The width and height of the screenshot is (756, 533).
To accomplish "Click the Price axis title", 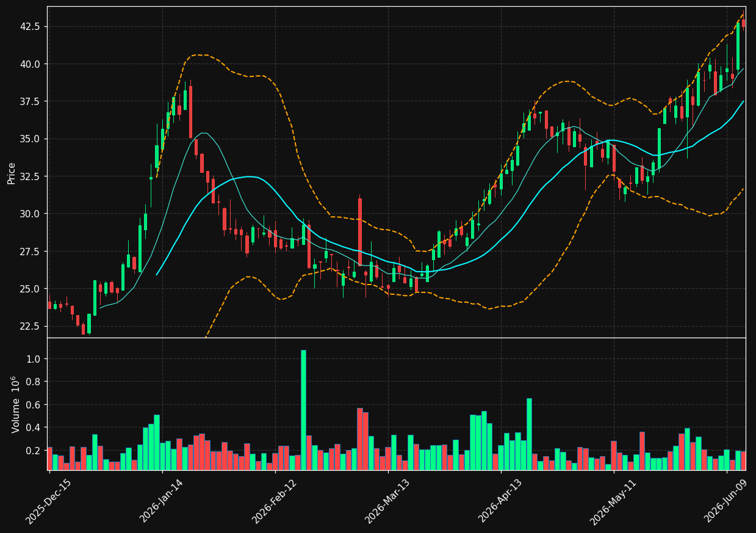I will [x=12, y=173].
